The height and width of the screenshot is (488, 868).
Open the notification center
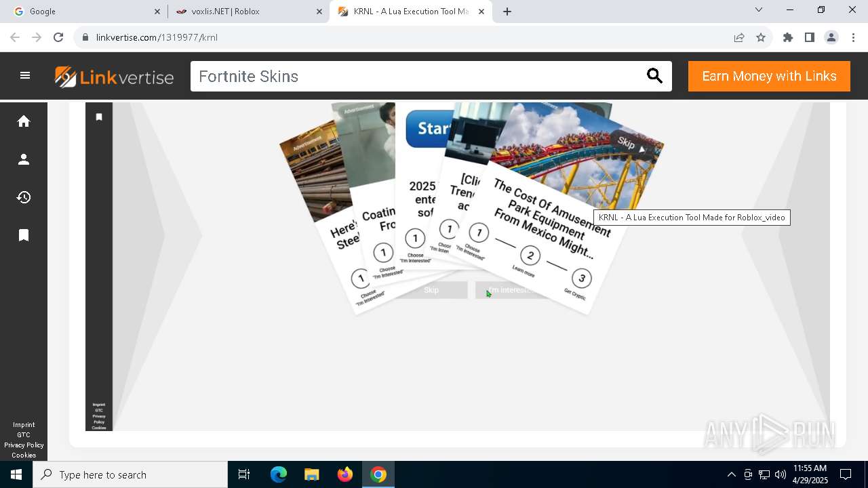pos(846,474)
